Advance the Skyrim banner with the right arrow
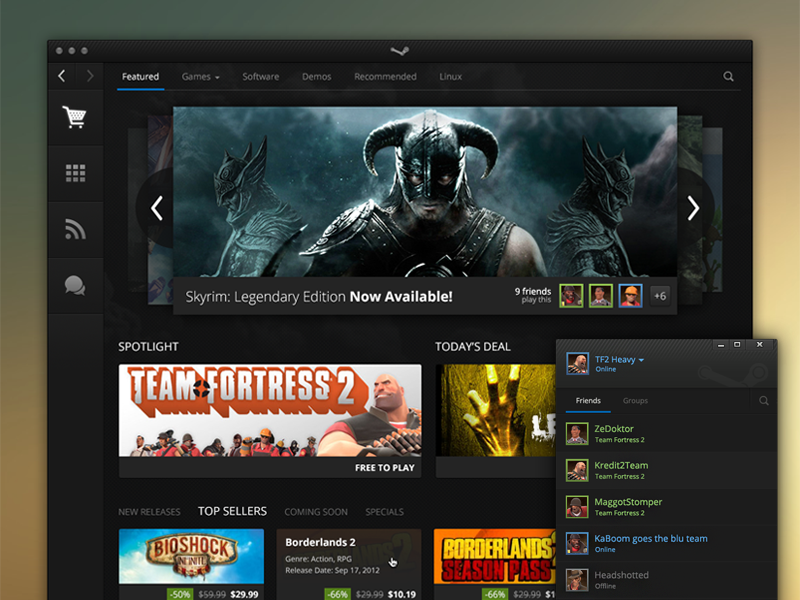This screenshot has height=600, width=800. click(x=692, y=208)
